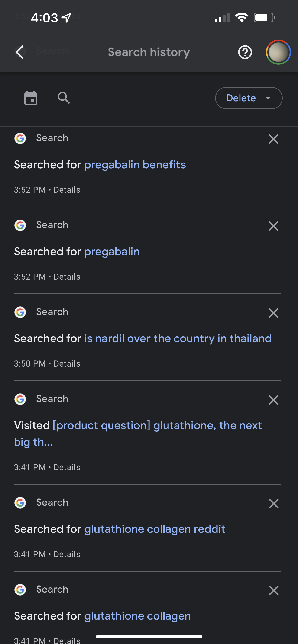Open the 'glutathione collagen' search link

pyautogui.click(x=137, y=616)
